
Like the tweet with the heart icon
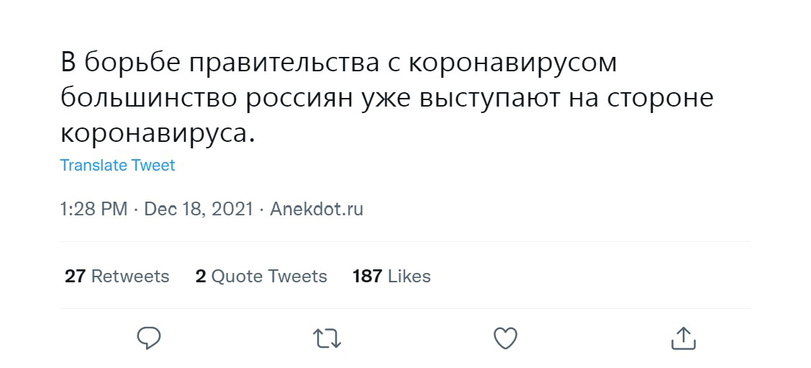click(x=505, y=339)
